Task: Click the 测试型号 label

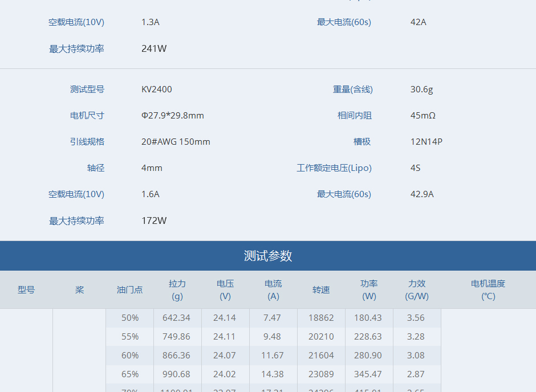Action: (x=87, y=89)
